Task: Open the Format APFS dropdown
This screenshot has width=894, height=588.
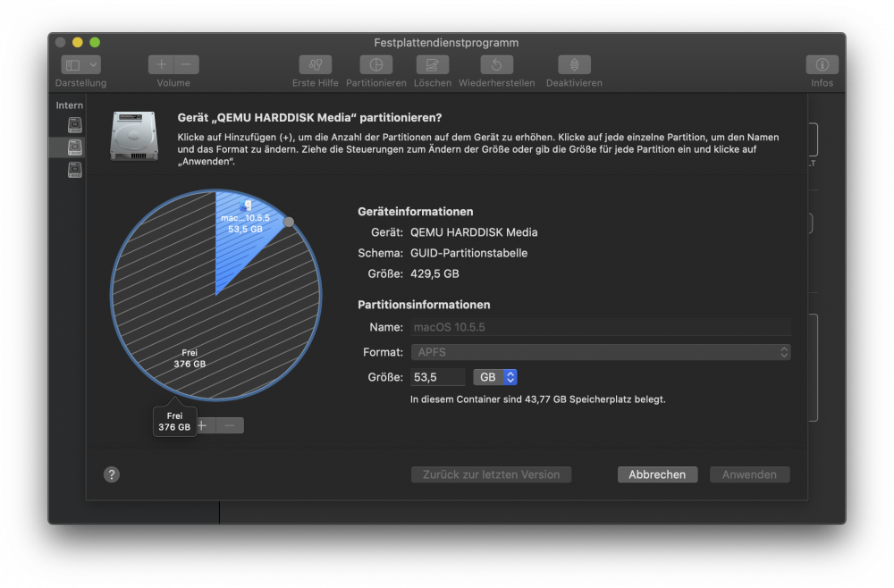Action: coord(601,352)
